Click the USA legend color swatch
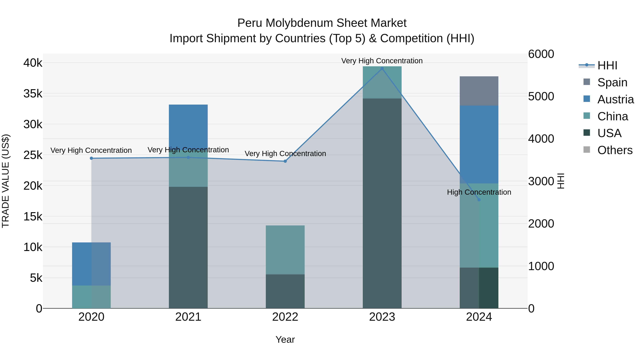 click(x=587, y=133)
